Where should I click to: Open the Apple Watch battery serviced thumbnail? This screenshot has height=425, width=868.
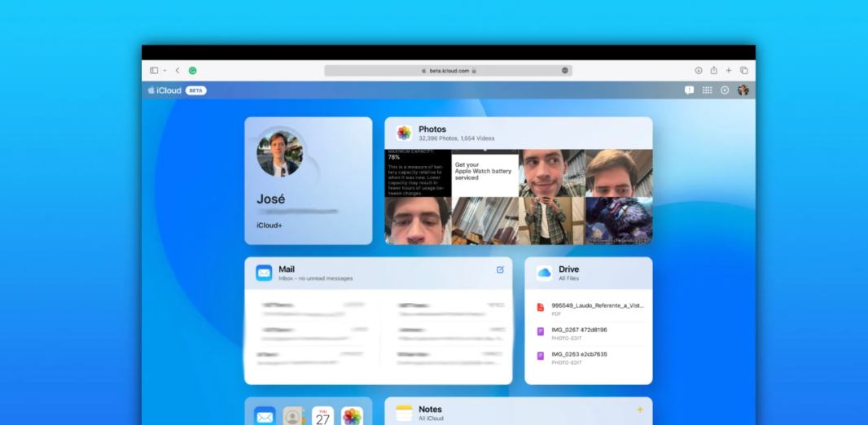485,173
